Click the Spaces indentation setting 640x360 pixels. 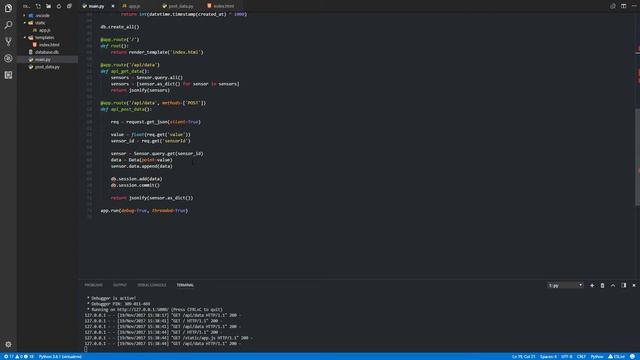point(548,357)
